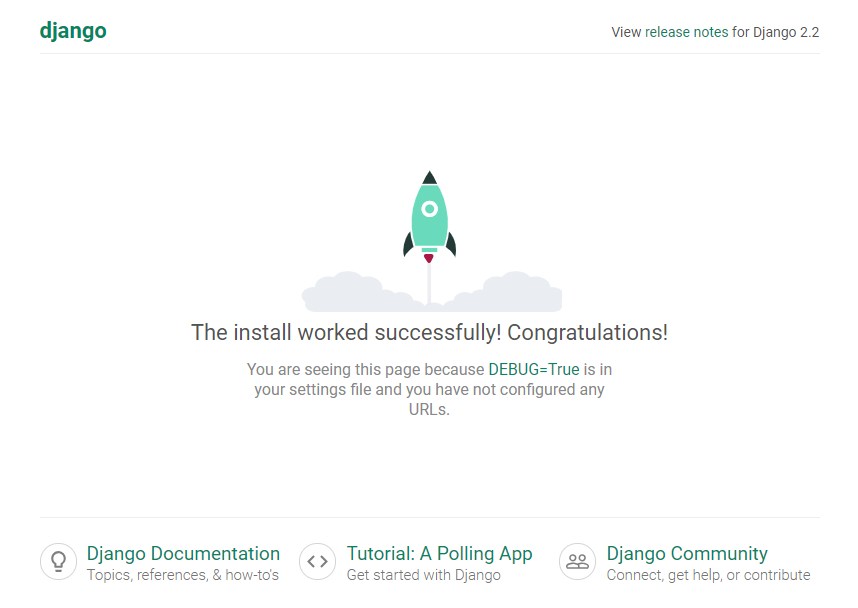Open the release notes link
This screenshot has height=608, width=858.
coord(686,32)
